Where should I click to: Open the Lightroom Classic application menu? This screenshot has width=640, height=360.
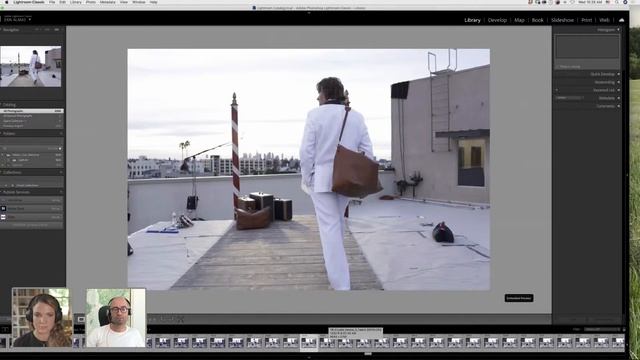click(x=29, y=2)
